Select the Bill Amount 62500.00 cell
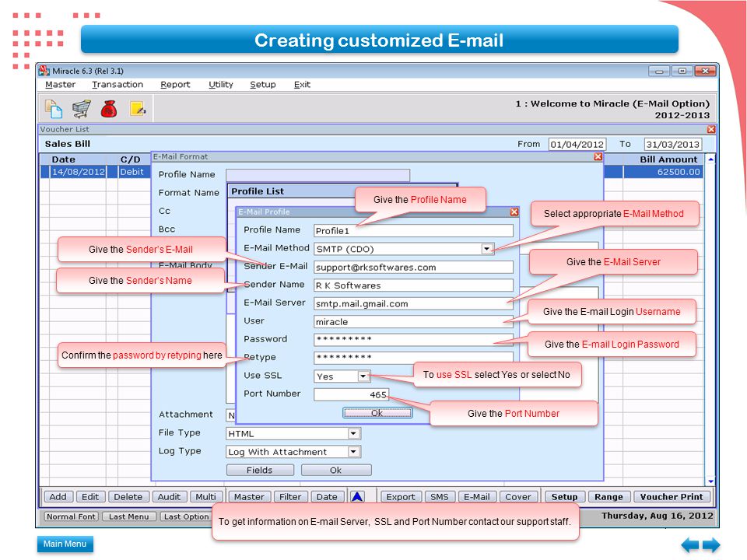 click(x=662, y=172)
